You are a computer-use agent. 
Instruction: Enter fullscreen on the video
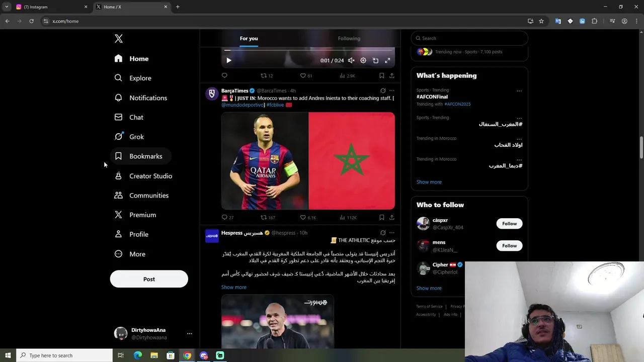point(387,60)
